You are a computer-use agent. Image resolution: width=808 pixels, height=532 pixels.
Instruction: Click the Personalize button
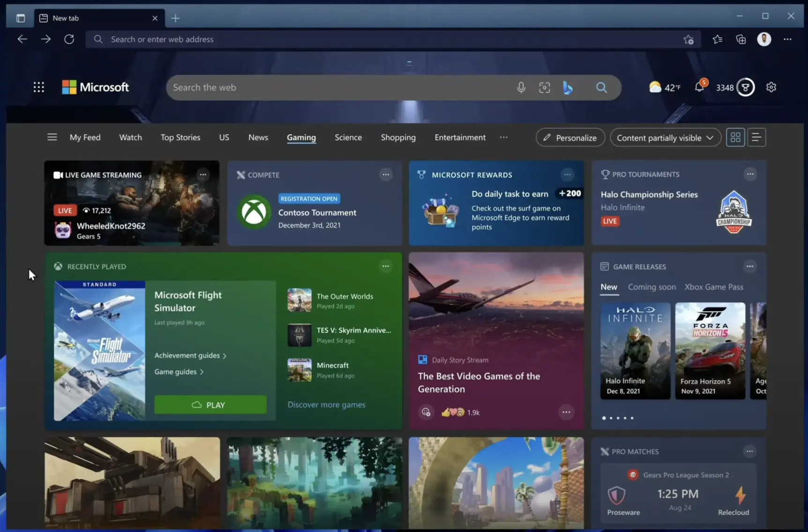coord(570,138)
